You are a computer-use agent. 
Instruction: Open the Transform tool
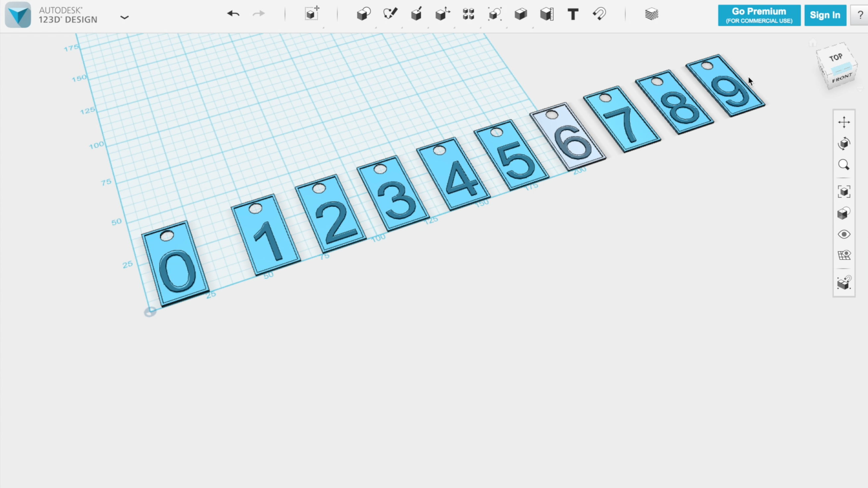coord(312,14)
